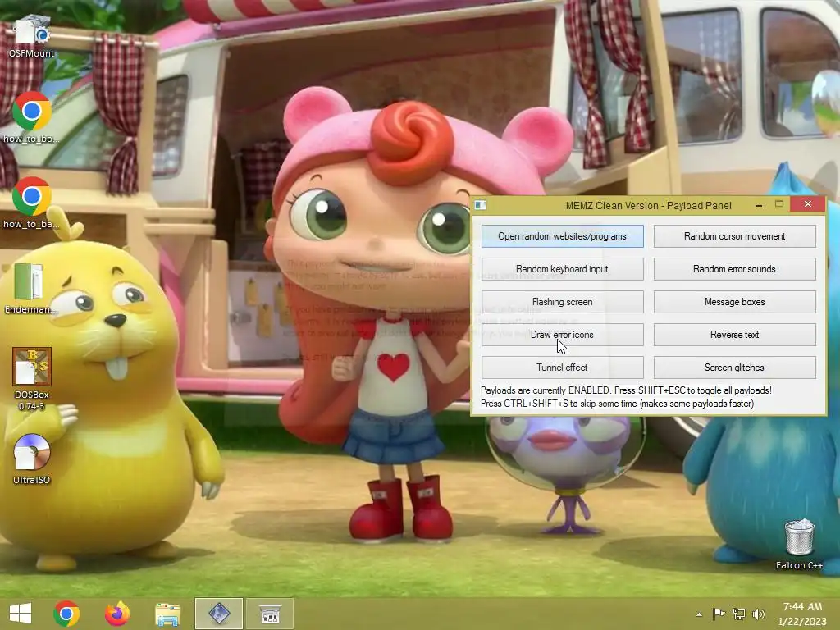This screenshot has width=840, height=630.
Task: Maximize the MEMZ Payload Panel window
Action: point(779,204)
